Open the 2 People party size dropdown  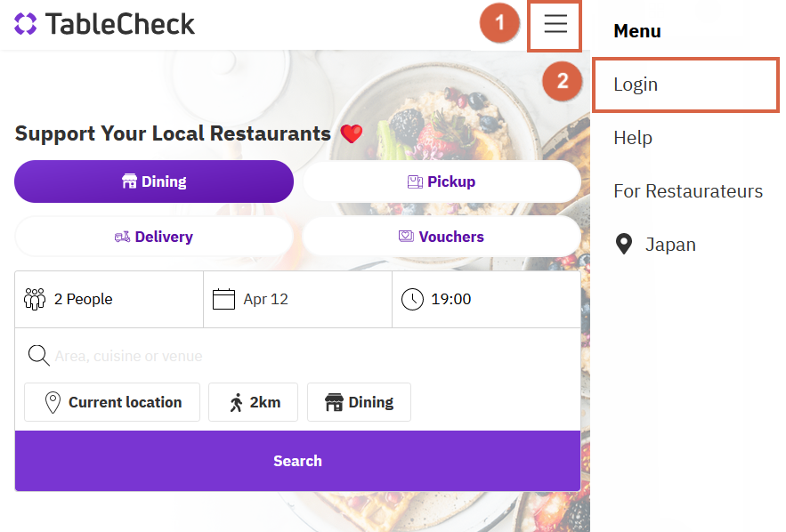click(109, 299)
